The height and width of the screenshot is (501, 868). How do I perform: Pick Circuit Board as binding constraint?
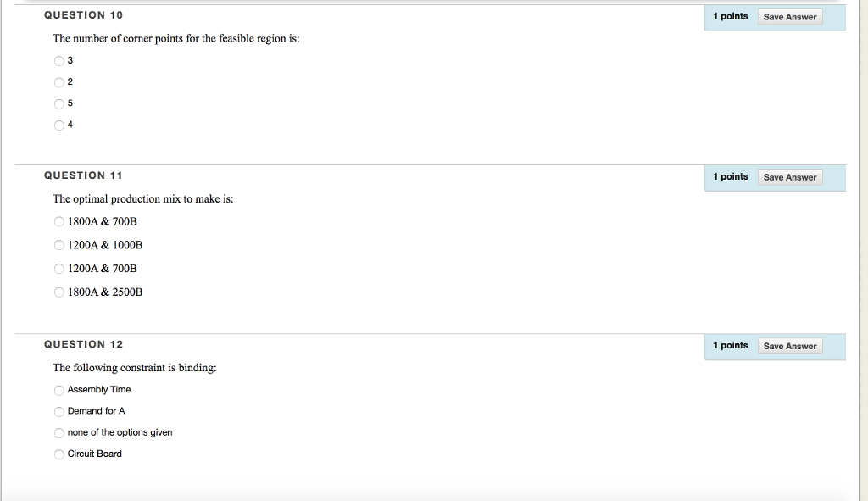pos(58,454)
